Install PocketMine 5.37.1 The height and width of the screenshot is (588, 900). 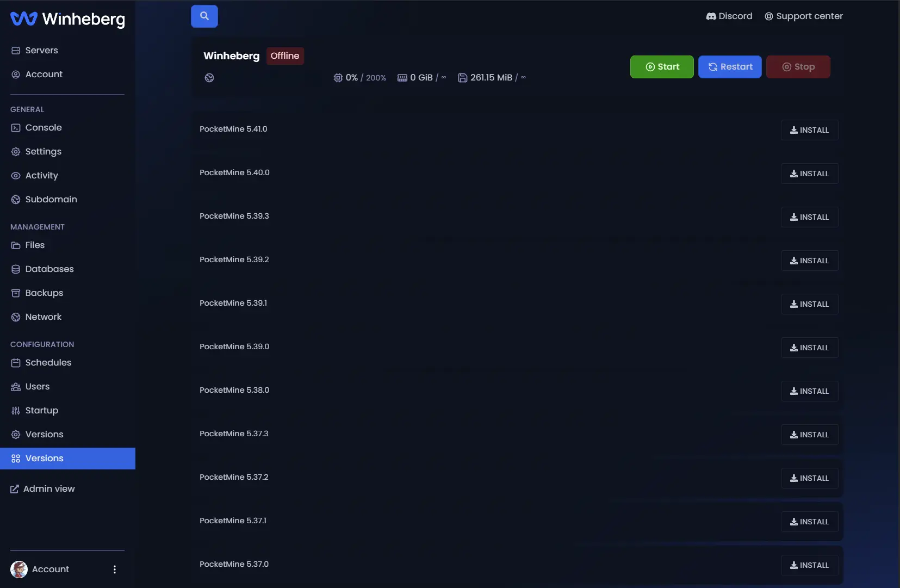[809, 522]
